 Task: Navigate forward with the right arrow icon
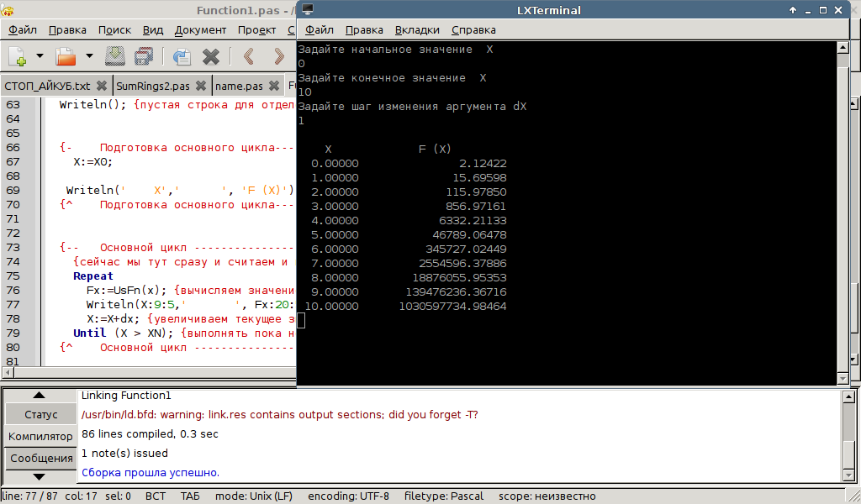click(279, 56)
